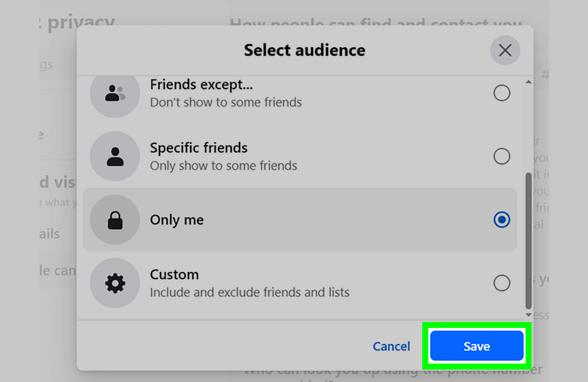Screen dimensions: 588x382
Task: Select the Friends except radio button
Action: [502, 93]
